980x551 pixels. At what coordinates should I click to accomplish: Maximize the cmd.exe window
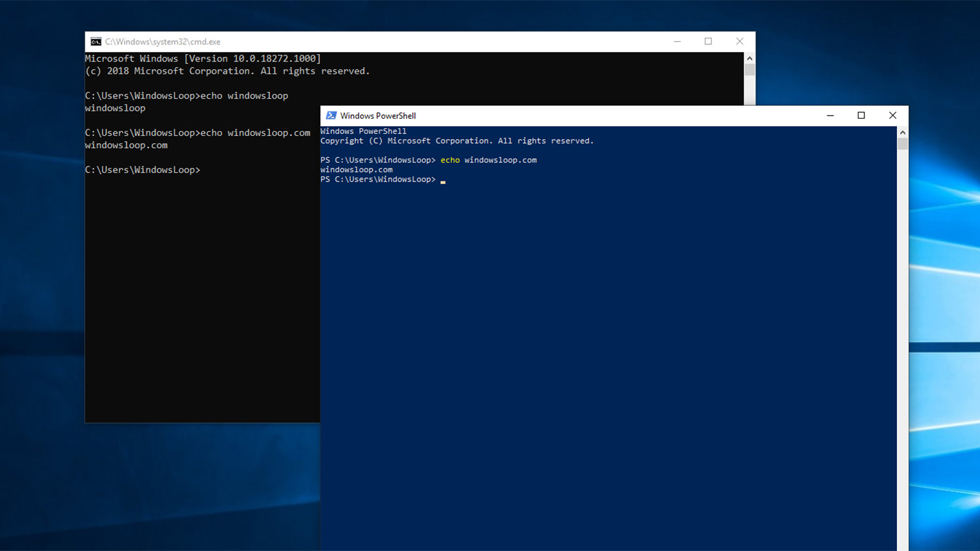(x=708, y=41)
